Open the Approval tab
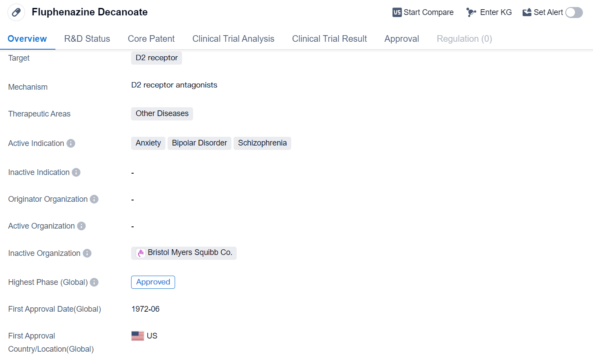This screenshot has width=593, height=364. [401, 39]
